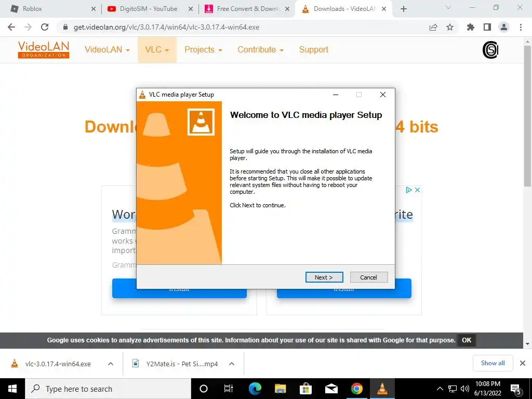
Task: Expand the VLC nav menu
Action: 157,49
